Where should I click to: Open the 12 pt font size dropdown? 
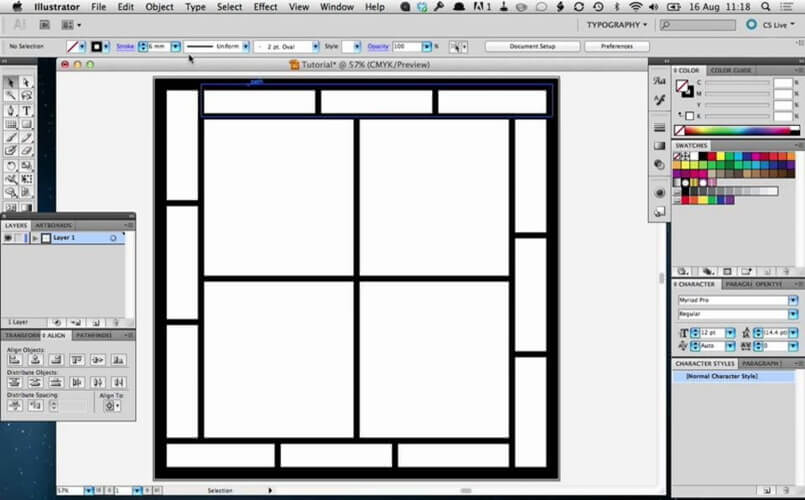(730, 333)
